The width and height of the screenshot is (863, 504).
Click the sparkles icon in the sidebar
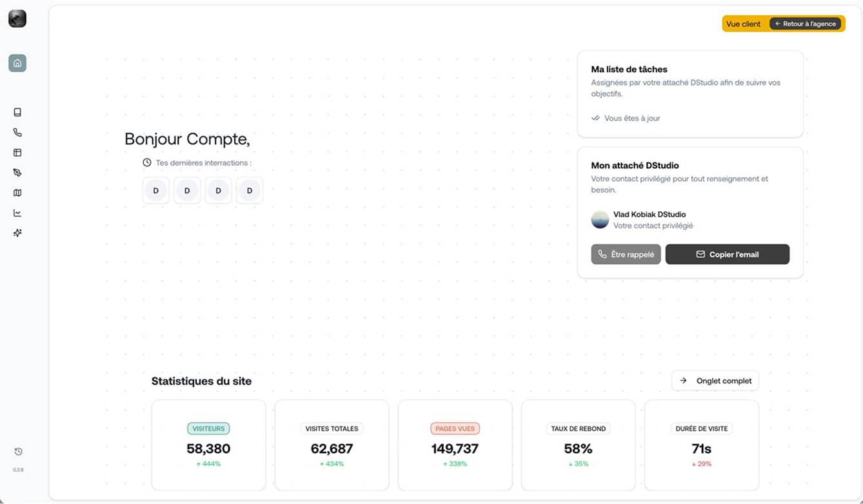17,233
